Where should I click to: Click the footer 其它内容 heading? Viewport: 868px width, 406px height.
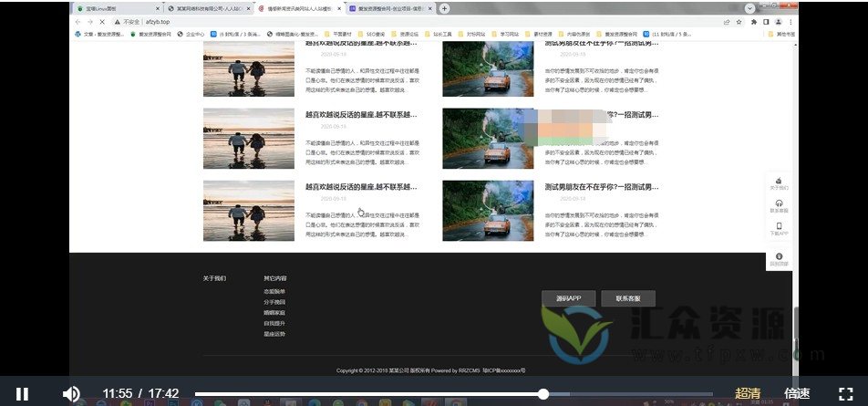pos(275,278)
